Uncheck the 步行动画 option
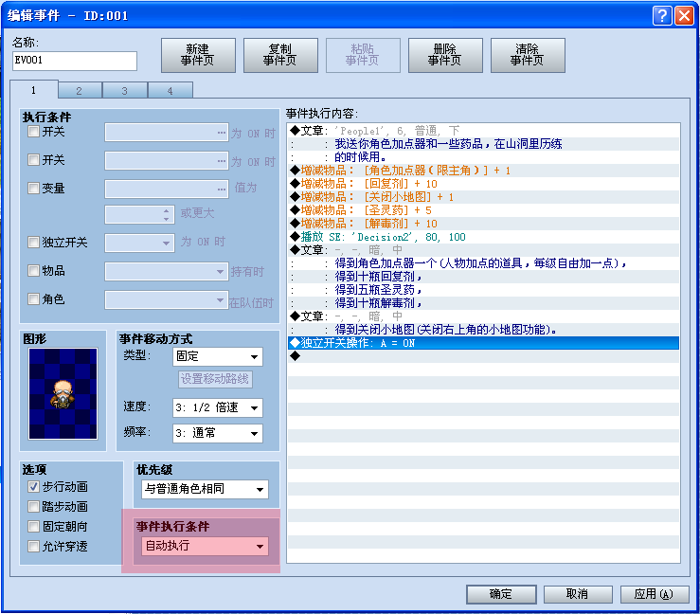Viewport: 700px width, 614px height. click(x=33, y=487)
